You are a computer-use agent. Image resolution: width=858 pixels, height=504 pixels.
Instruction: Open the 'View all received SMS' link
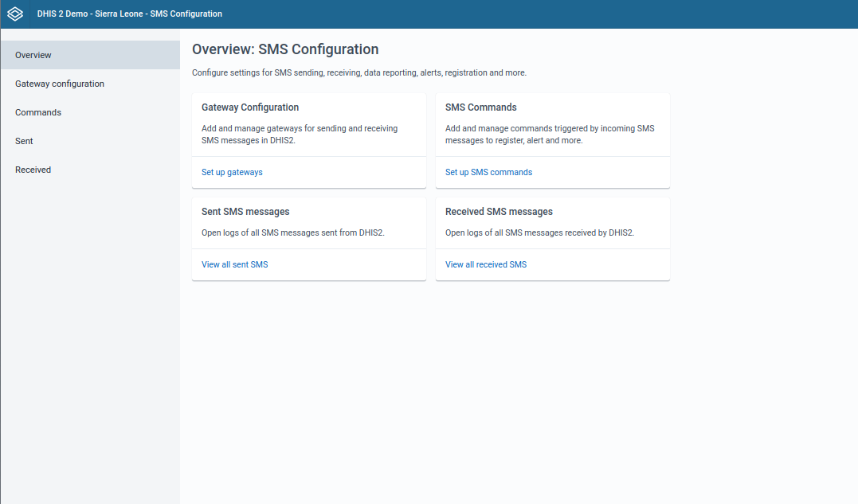[485, 264]
